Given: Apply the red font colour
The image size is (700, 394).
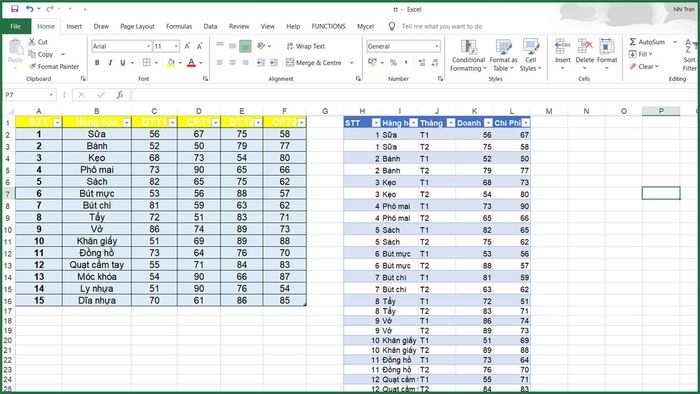Looking at the screenshot, I should (x=192, y=62).
